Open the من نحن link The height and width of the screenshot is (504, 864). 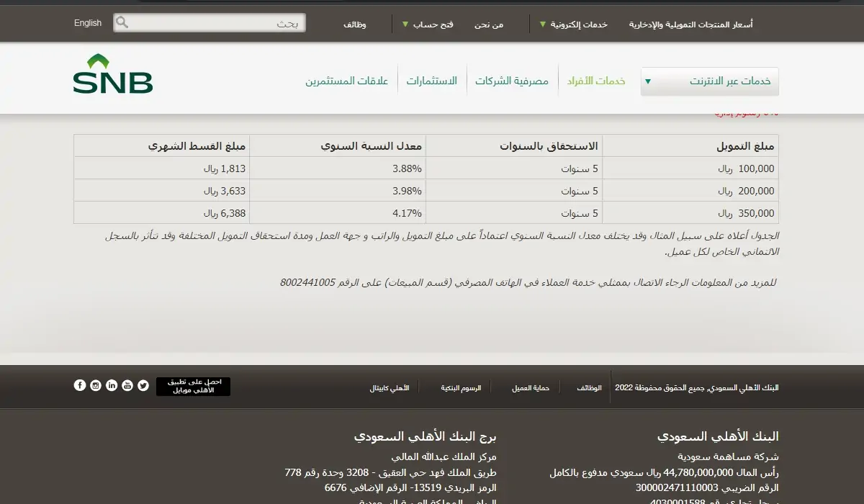(489, 24)
